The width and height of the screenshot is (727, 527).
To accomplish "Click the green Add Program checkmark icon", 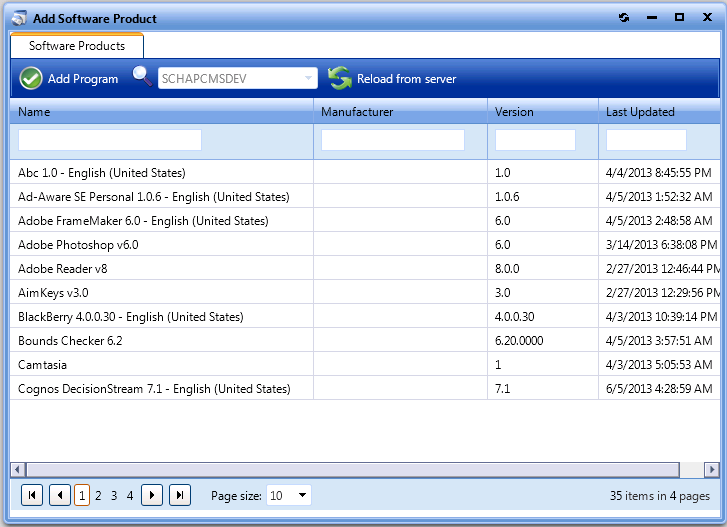I will pyautogui.click(x=31, y=79).
